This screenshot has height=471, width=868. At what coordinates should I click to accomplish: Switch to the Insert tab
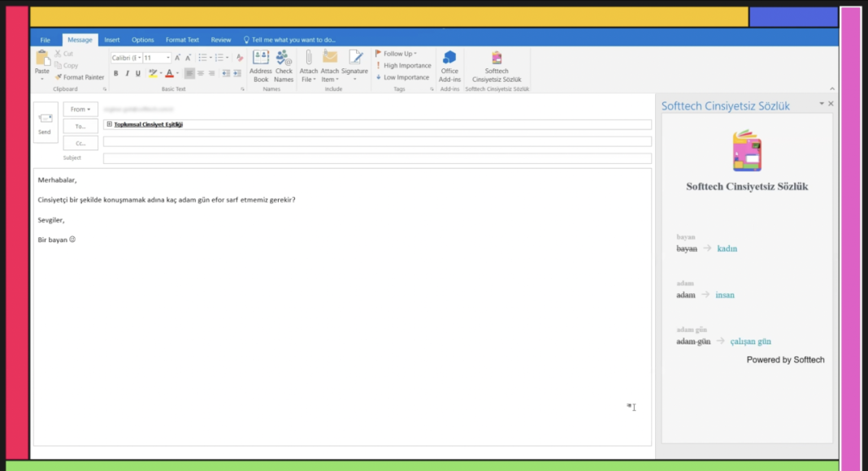tap(112, 40)
